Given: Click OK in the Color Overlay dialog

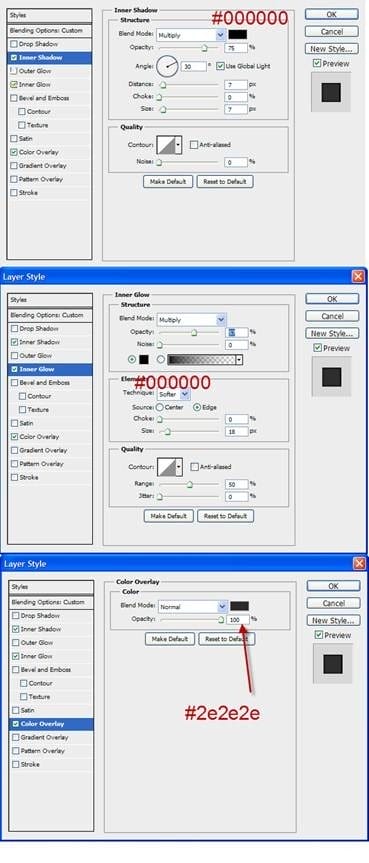Looking at the screenshot, I should (333, 586).
